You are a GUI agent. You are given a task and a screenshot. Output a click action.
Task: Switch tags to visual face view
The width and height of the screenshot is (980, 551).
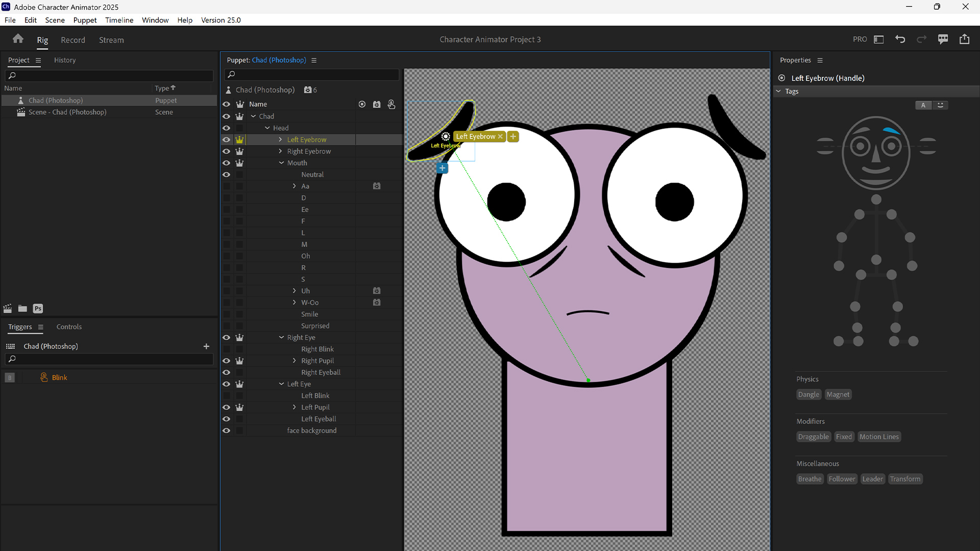(x=940, y=105)
